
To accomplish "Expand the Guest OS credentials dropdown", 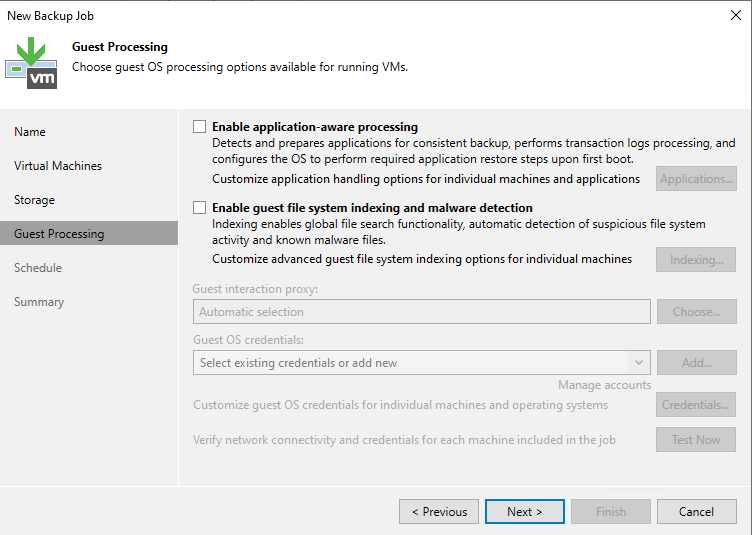I will click(639, 363).
